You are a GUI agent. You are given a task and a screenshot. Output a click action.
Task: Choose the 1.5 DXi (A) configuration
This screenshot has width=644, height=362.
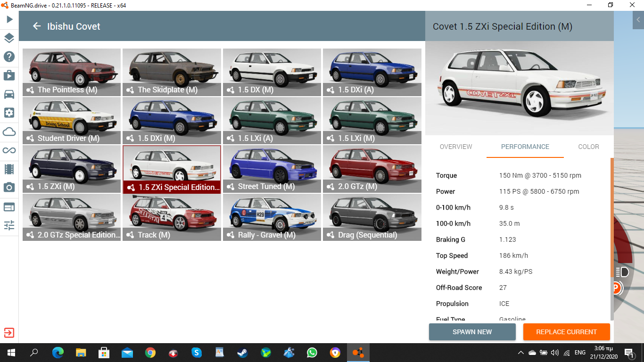click(x=372, y=72)
